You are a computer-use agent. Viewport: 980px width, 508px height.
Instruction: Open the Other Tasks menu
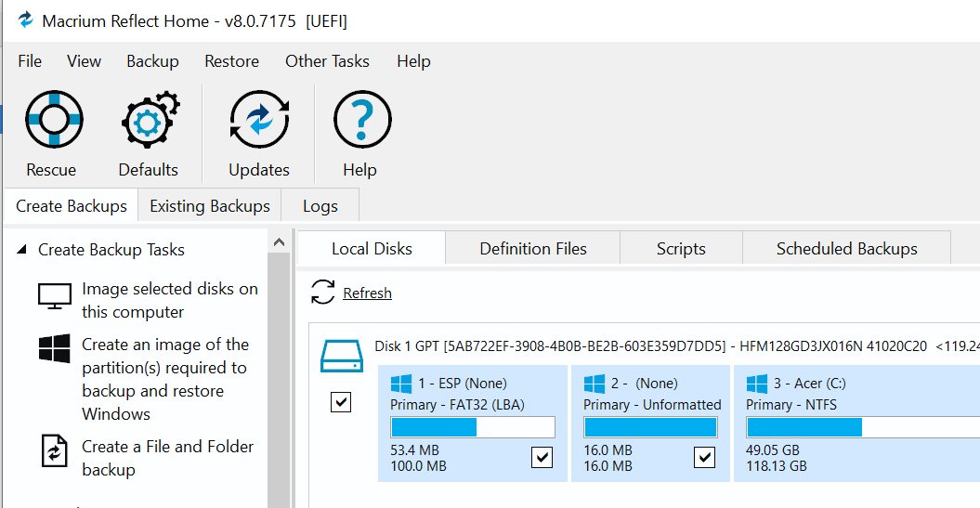[x=327, y=61]
